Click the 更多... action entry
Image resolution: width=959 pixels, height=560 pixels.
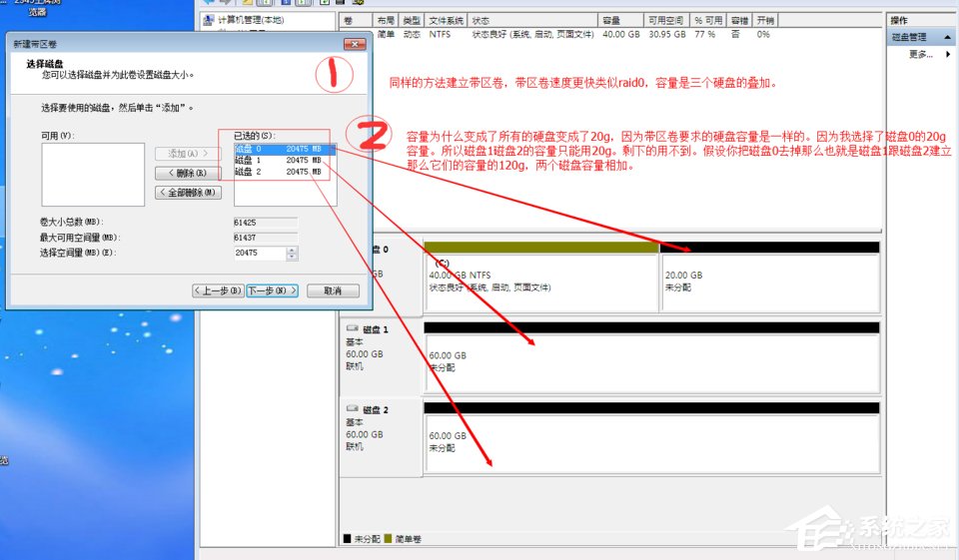(x=920, y=55)
